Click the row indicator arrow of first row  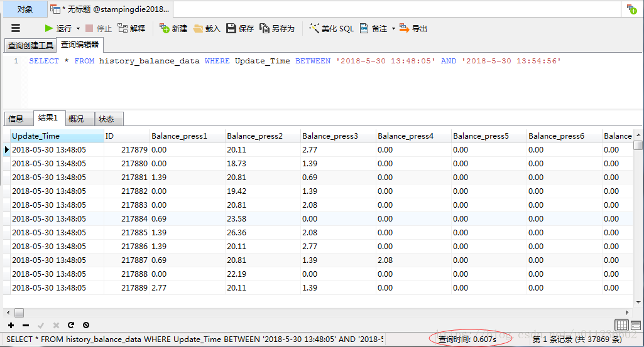click(x=6, y=150)
